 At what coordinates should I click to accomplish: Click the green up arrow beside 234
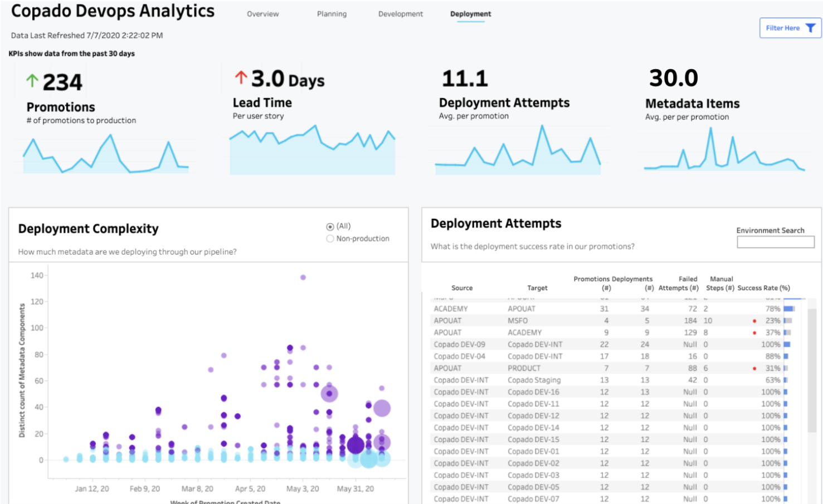pos(32,81)
